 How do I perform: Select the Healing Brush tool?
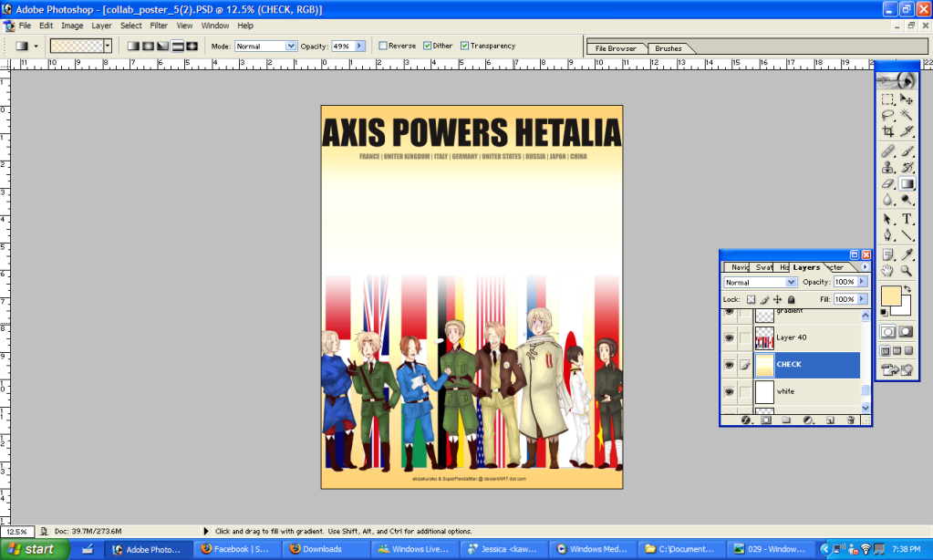[887, 151]
